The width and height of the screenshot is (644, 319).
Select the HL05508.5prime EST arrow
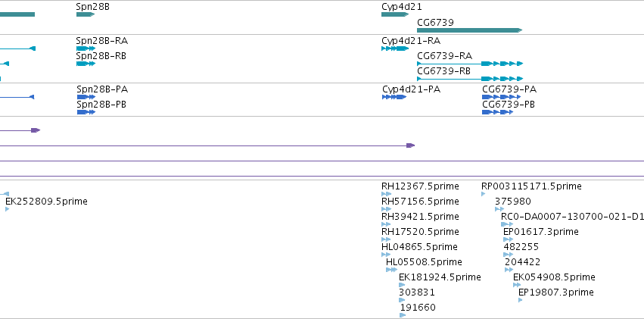point(391,270)
